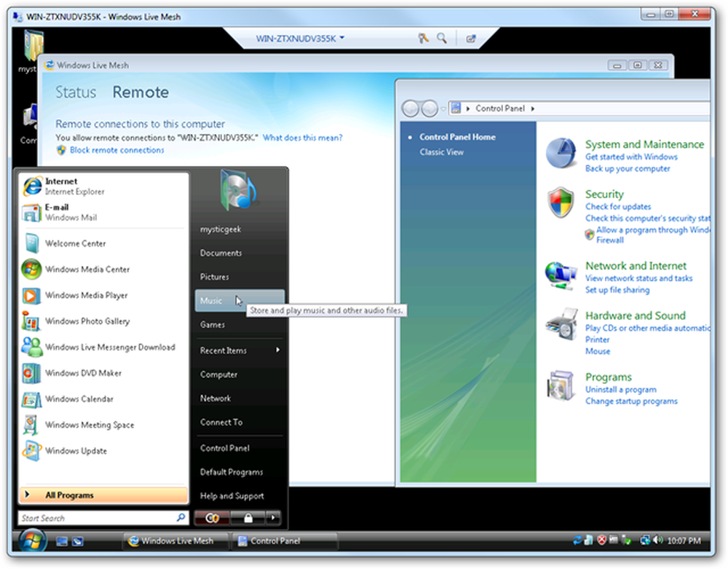Switch to the Status tab in Live Mesh

(76, 92)
